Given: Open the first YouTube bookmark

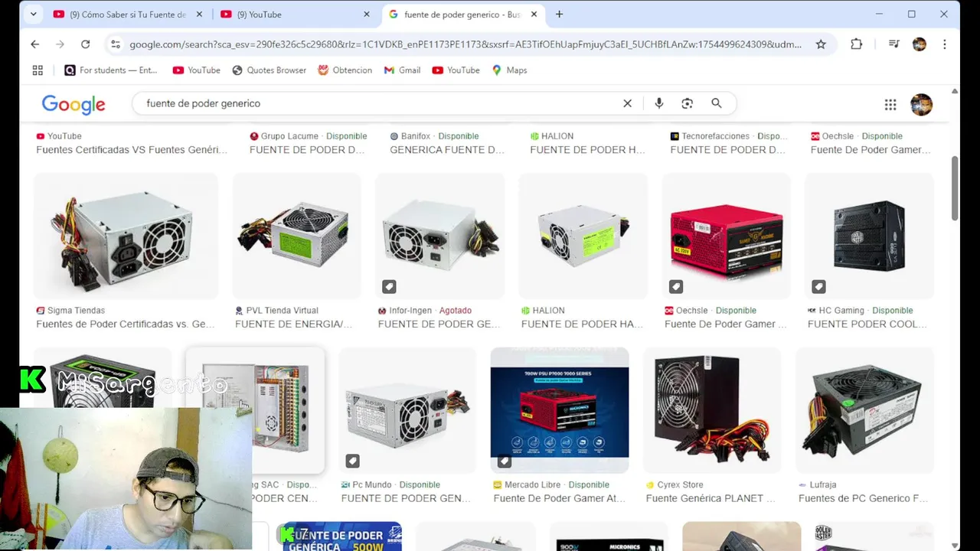Looking at the screenshot, I should pos(197,70).
